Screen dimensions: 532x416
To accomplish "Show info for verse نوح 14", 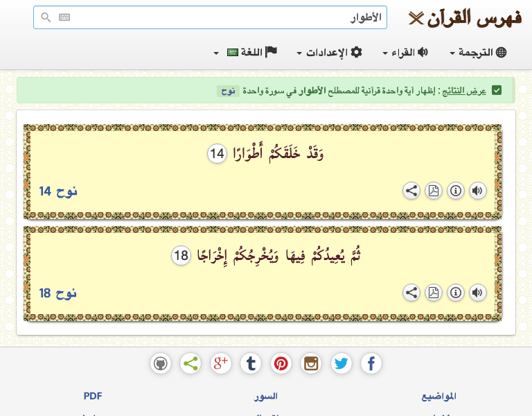I will tap(456, 191).
